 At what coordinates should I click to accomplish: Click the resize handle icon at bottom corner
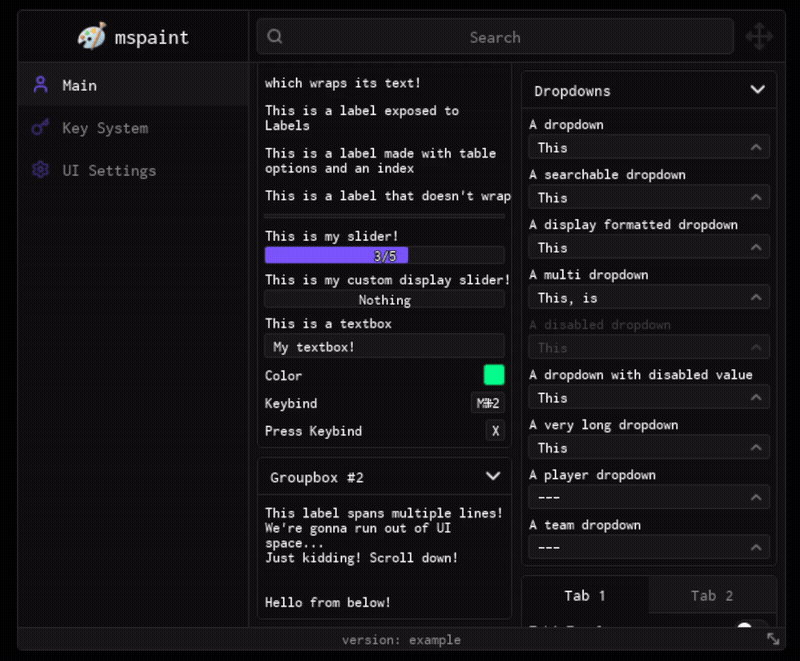coord(773,639)
